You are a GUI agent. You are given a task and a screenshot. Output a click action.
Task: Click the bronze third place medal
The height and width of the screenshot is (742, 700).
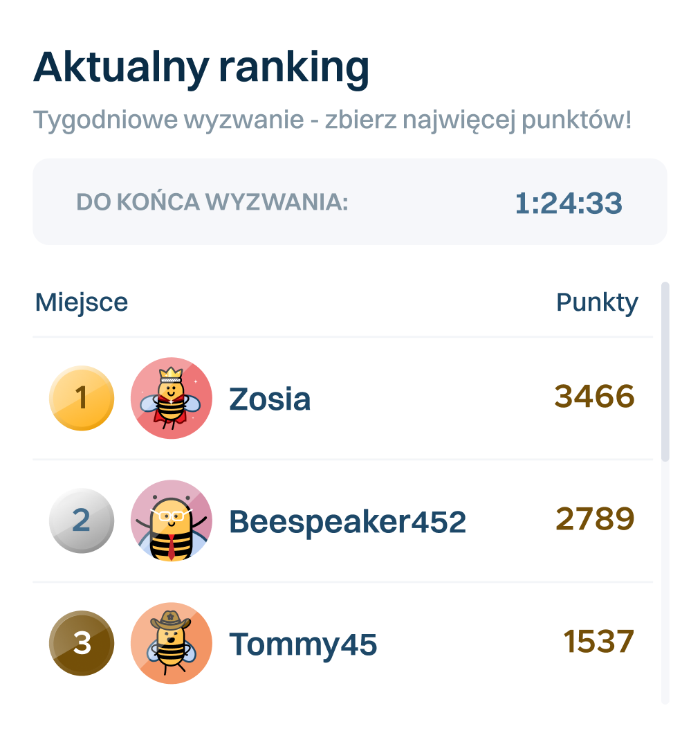[x=82, y=643]
